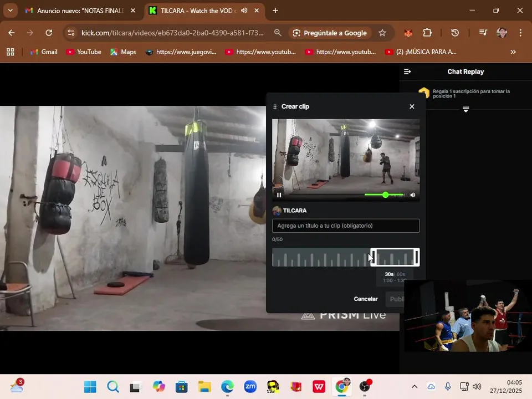Close the Anuncio nuevo Gmail tab
The height and width of the screenshot is (399, 532).
(133, 11)
